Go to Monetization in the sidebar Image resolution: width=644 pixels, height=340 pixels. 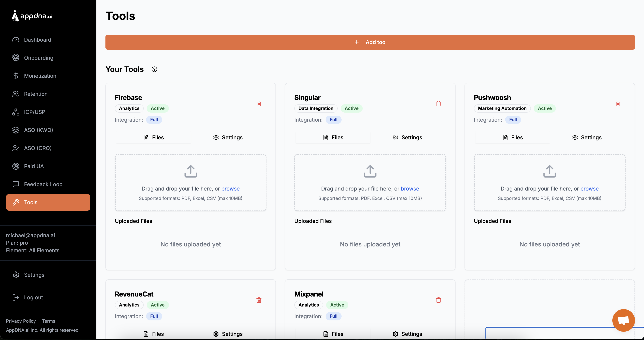click(40, 76)
